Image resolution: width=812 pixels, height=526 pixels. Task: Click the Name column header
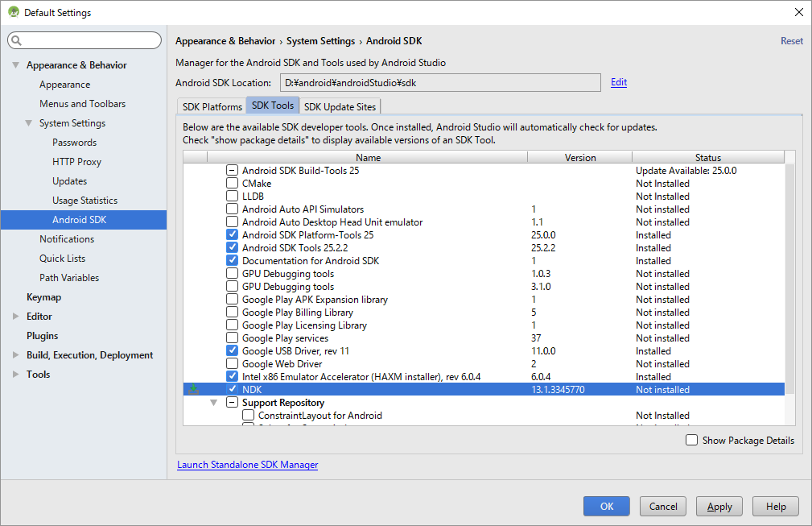tap(368, 158)
